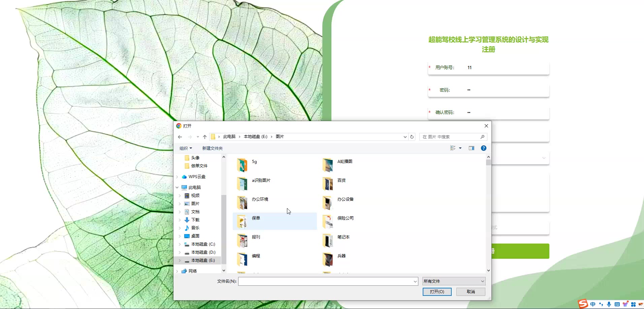Open the Sogou skin shirt icon

click(x=625, y=304)
